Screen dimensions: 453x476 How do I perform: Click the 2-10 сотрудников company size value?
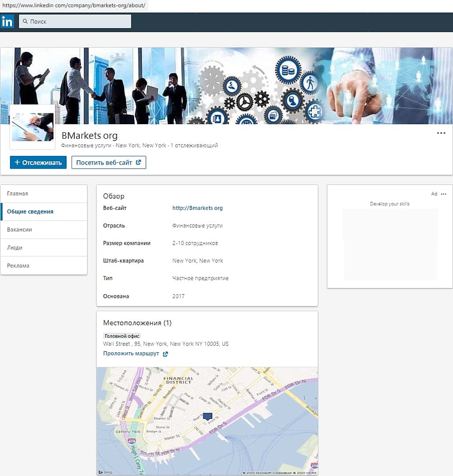[x=195, y=243]
